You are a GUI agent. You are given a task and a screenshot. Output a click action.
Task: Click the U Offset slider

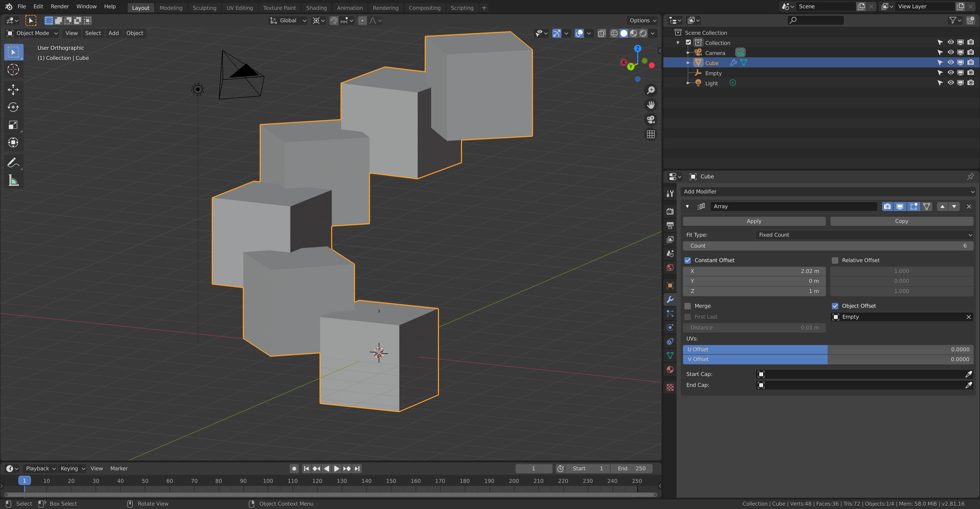tap(828, 350)
